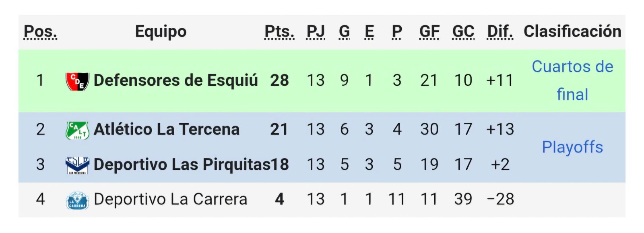
Task: Click the Defensores de Esquiú club crest
Action: pos(77,81)
